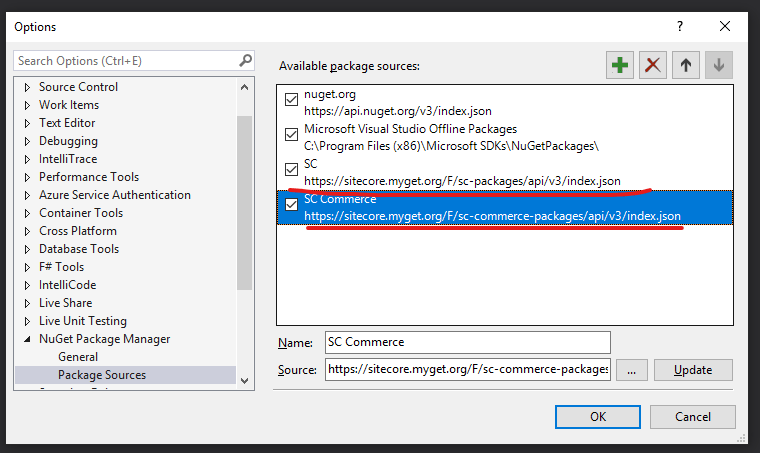Click the search magnifier icon
760x453 pixels.
point(245,61)
